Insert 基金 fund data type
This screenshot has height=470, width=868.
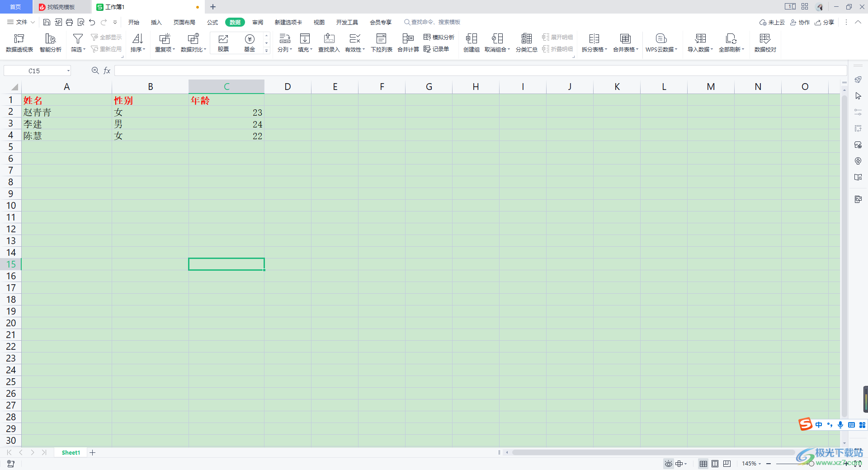(x=250, y=43)
